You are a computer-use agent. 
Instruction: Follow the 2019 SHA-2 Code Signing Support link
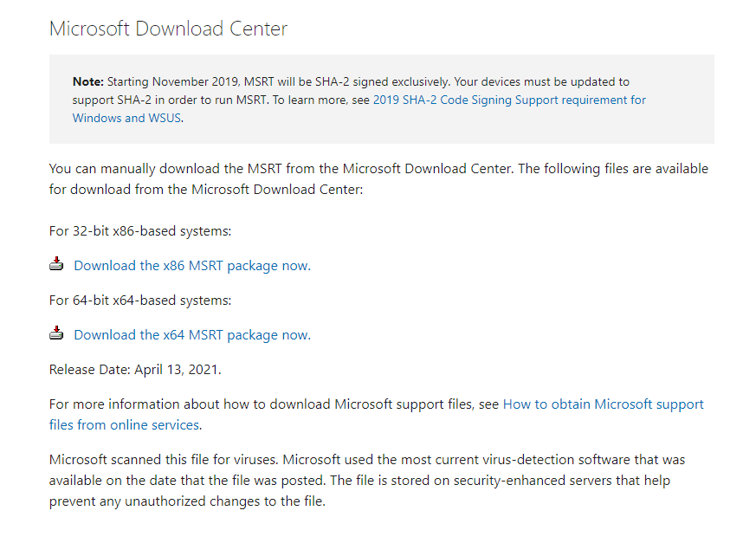click(x=509, y=100)
